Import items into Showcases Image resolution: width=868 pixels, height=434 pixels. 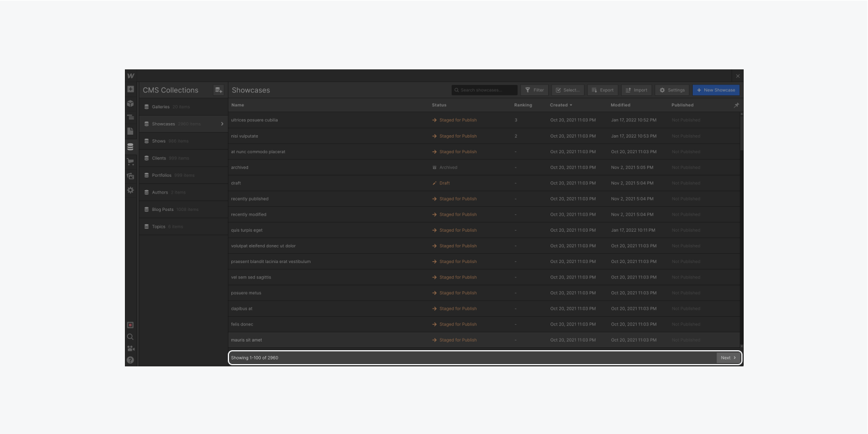coord(636,90)
